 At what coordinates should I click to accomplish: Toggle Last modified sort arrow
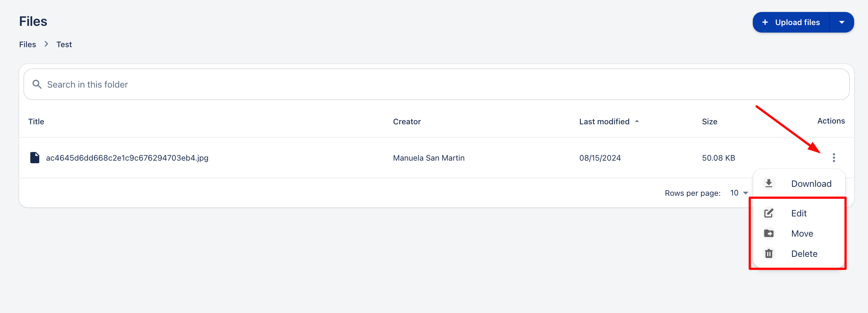[637, 121]
